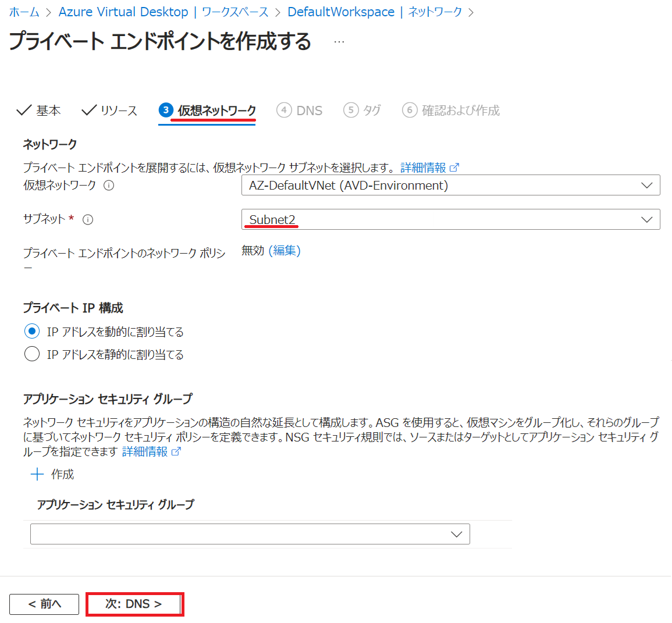Select IP アドレスを静的に割り当てる radio button
This screenshot has width=672, height=623.
tap(32, 354)
